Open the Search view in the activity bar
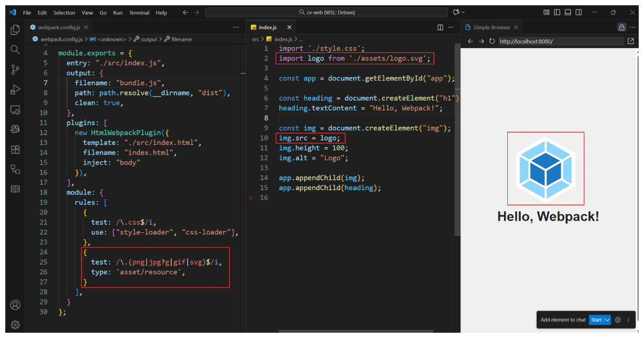Image resolution: width=644 pixels, height=338 pixels. click(15, 50)
